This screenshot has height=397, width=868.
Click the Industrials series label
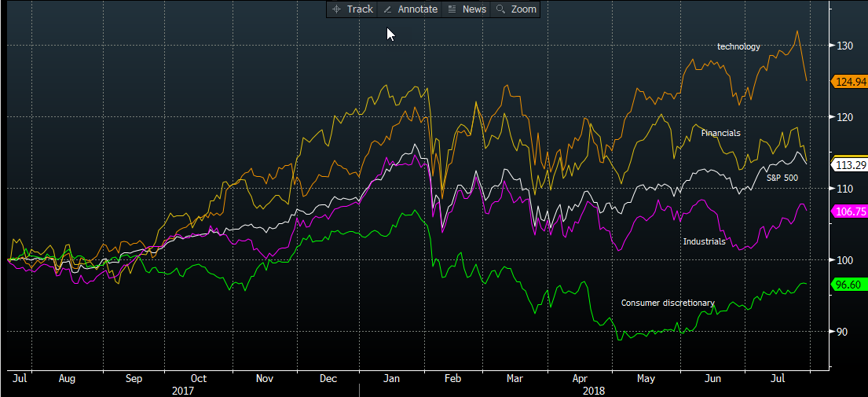point(704,241)
